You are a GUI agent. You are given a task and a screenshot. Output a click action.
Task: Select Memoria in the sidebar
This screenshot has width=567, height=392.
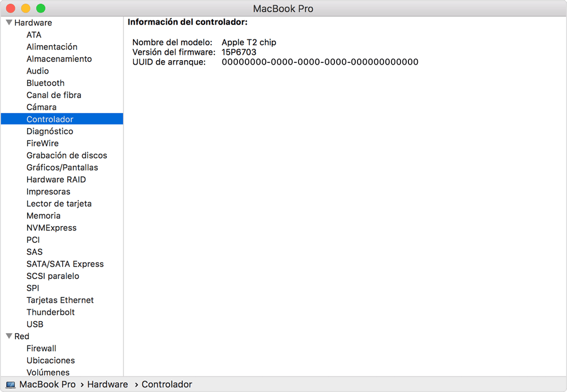click(x=43, y=216)
